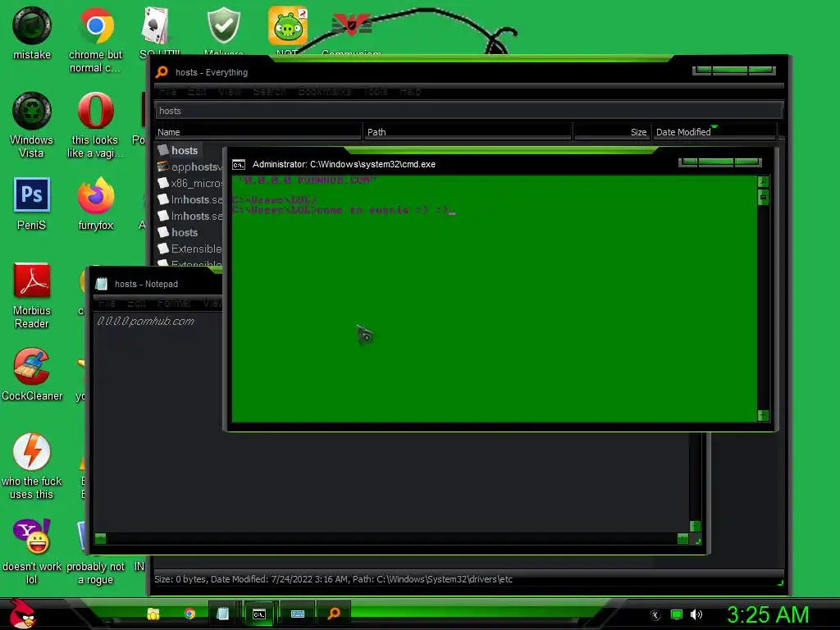
Task: Open Chrome from the taskbar
Action: coord(189,614)
